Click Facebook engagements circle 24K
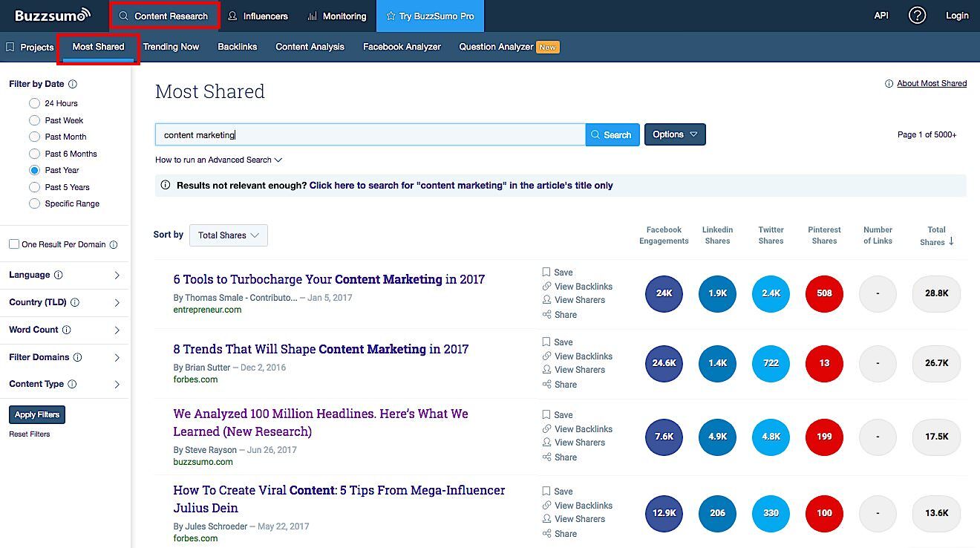Image resolution: width=980 pixels, height=548 pixels. click(x=664, y=293)
